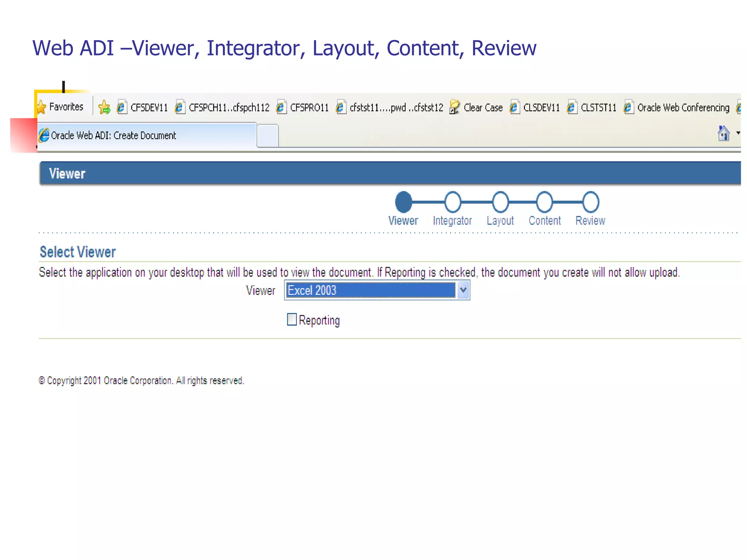Image resolution: width=747 pixels, height=560 pixels.
Task: Click the Add to Favorites Bar icon
Action: pos(104,107)
